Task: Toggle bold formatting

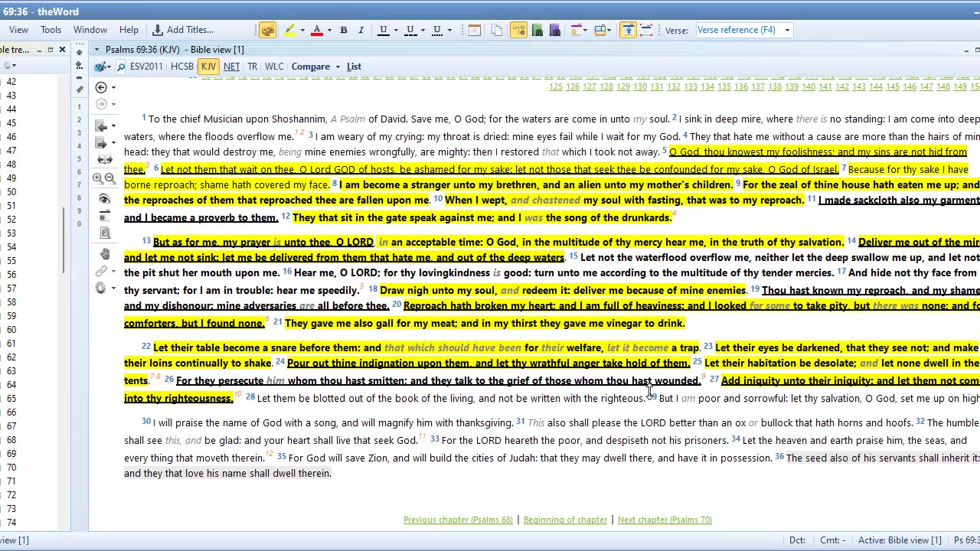Action: tap(343, 30)
